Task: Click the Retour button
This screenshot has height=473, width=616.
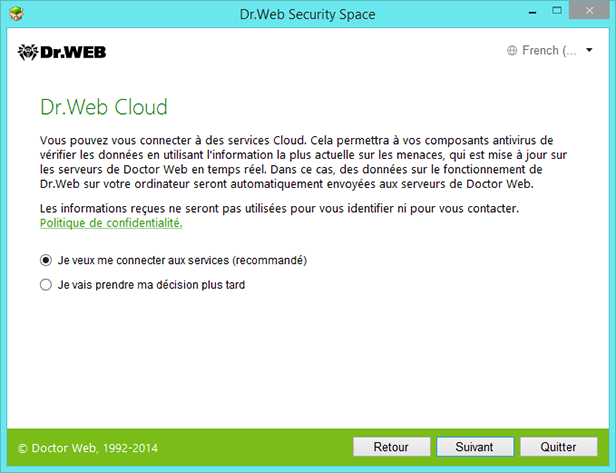Action: [391, 447]
